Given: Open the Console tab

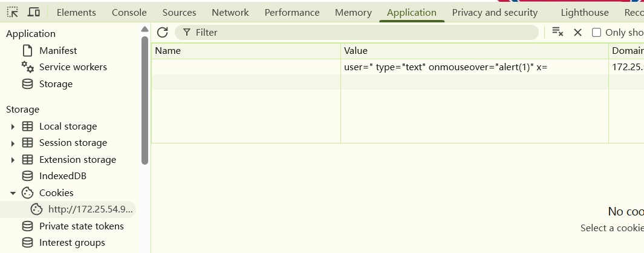Looking at the screenshot, I should [129, 12].
